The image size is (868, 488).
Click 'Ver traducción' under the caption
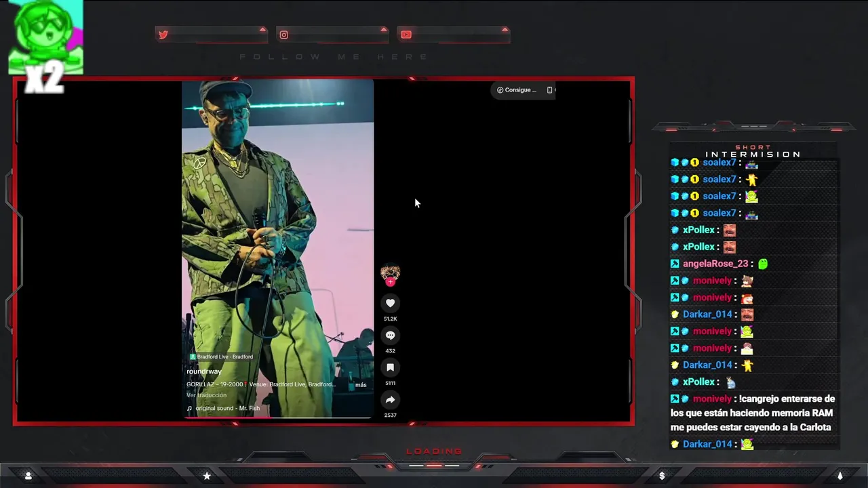tap(207, 395)
